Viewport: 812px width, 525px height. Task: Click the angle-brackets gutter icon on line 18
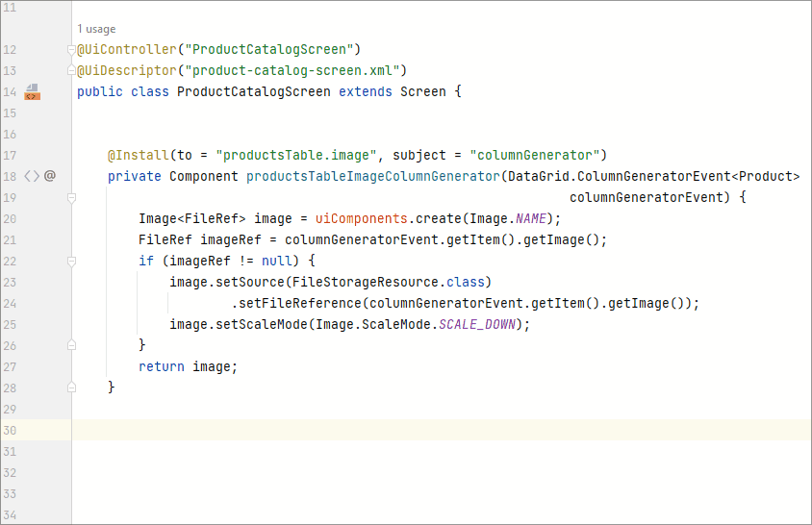point(32,176)
